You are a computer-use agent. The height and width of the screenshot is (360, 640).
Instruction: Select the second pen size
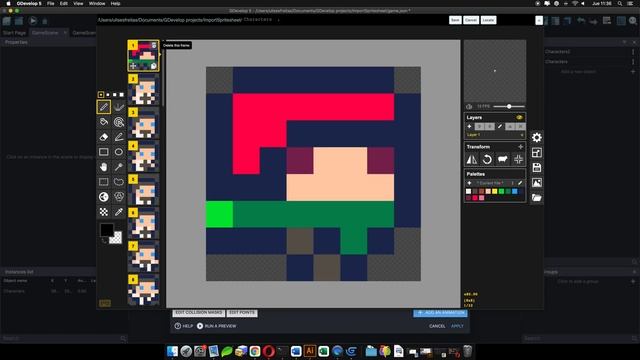click(108, 95)
